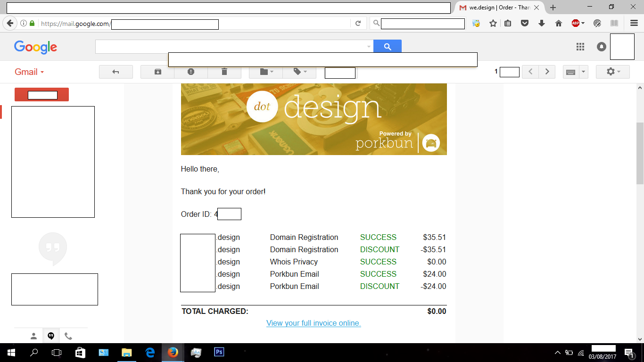Screen dimensions: 644x362
Task: Open the Firefox Downloads arrow
Action: coord(542,23)
